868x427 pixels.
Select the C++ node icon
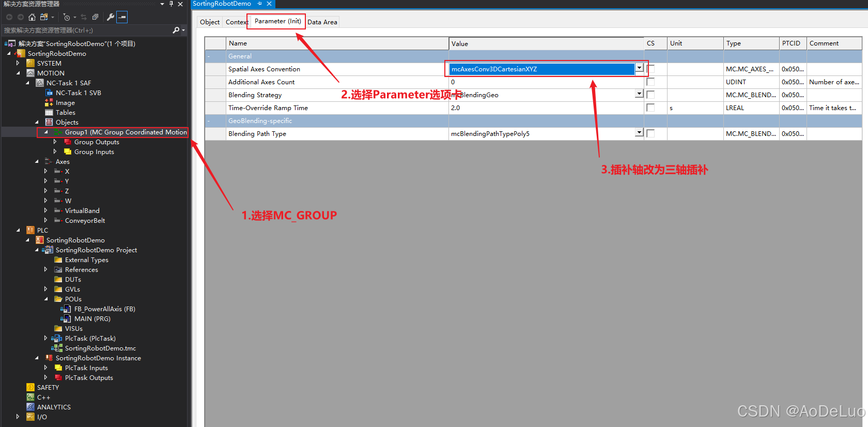[30, 397]
